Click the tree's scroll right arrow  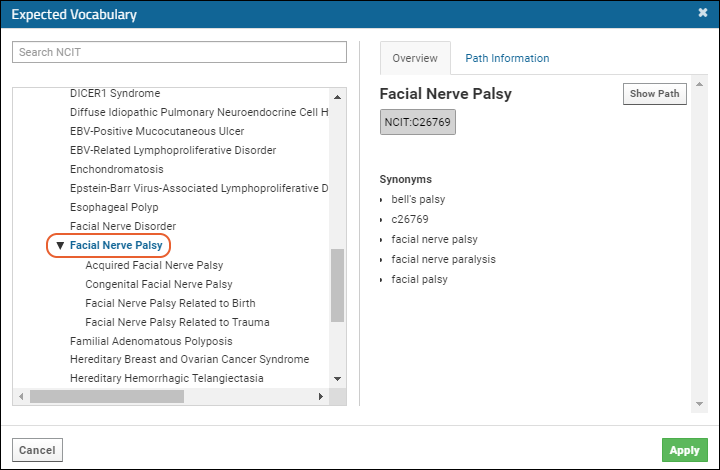(321, 396)
